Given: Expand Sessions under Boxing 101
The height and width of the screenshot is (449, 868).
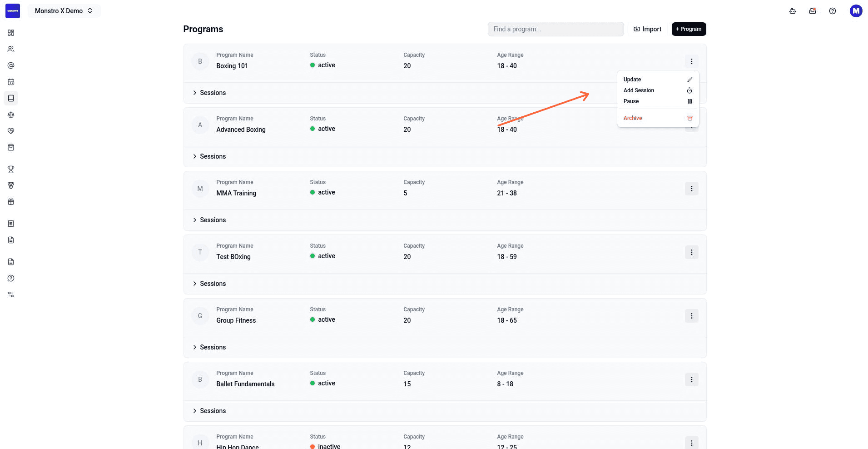Looking at the screenshot, I should tap(209, 93).
